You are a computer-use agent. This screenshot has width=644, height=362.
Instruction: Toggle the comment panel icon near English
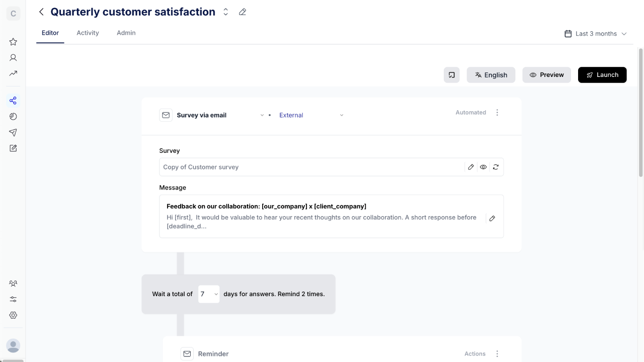tap(452, 75)
